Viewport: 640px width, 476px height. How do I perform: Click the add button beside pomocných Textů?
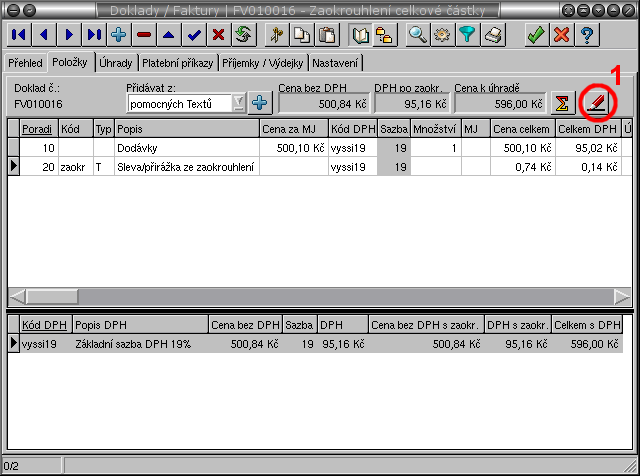[x=260, y=103]
